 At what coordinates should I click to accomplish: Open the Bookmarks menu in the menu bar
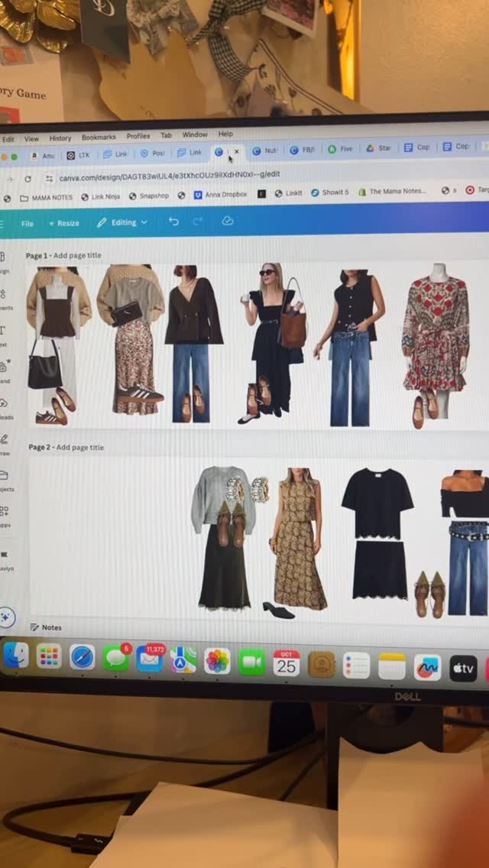[99, 138]
